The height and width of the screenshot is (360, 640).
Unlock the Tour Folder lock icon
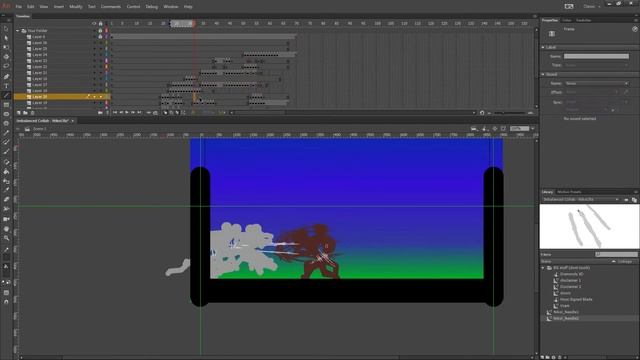(100, 31)
